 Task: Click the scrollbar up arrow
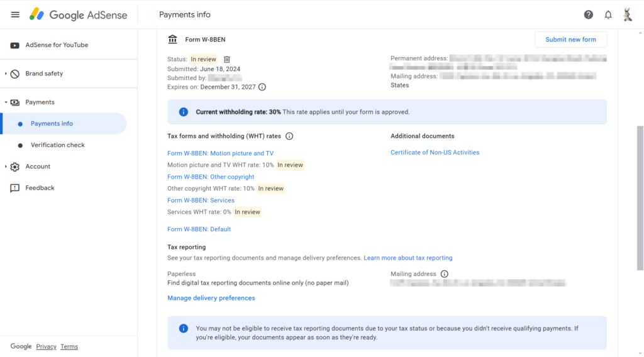coord(640,33)
